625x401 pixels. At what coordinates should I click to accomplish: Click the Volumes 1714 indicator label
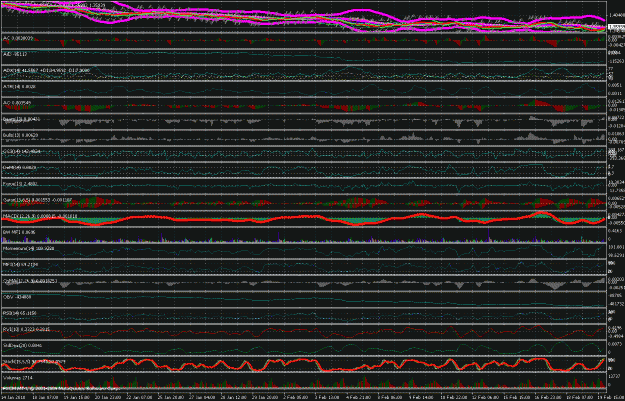pyautogui.click(x=18, y=377)
